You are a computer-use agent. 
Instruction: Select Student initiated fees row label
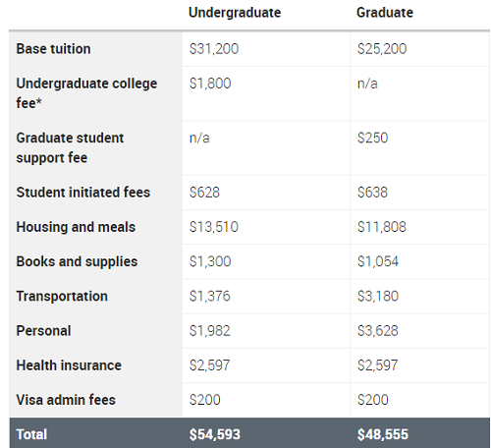point(83,193)
